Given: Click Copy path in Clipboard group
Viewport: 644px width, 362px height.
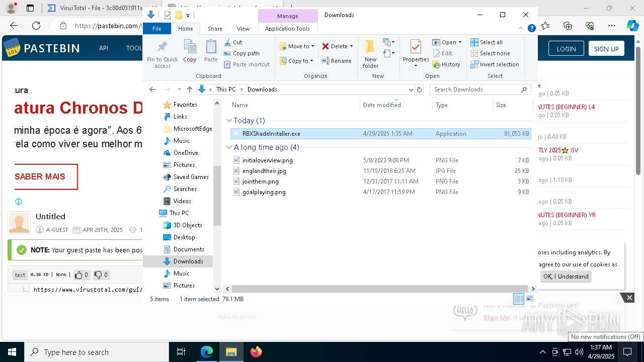Looking at the screenshot, I should click(242, 53).
